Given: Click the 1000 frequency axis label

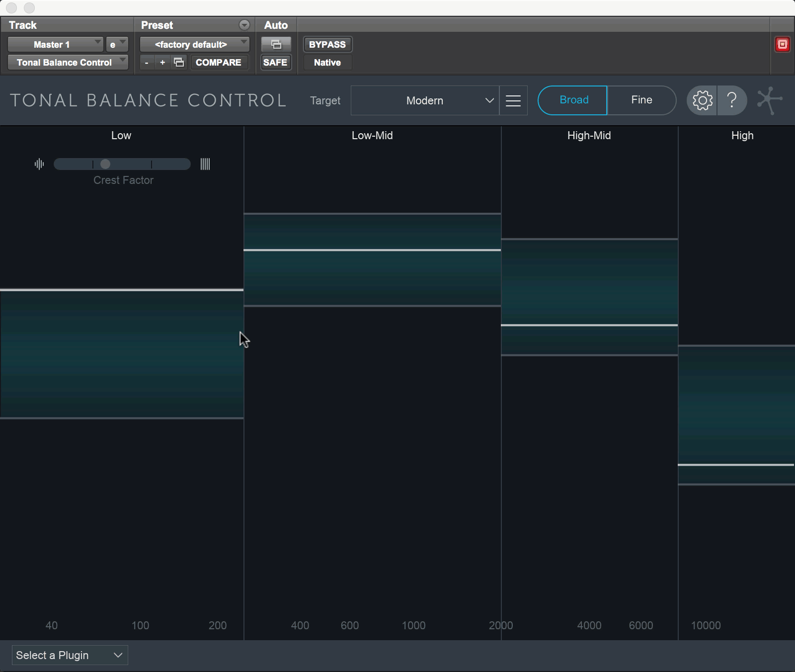Looking at the screenshot, I should pos(413,625).
